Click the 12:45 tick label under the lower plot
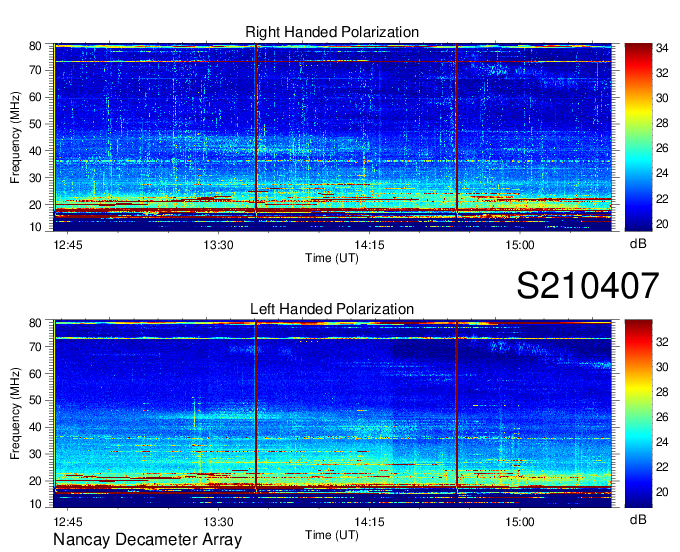Image resolution: width=680 pixels, height=552 pixels. tap(68, 522)
